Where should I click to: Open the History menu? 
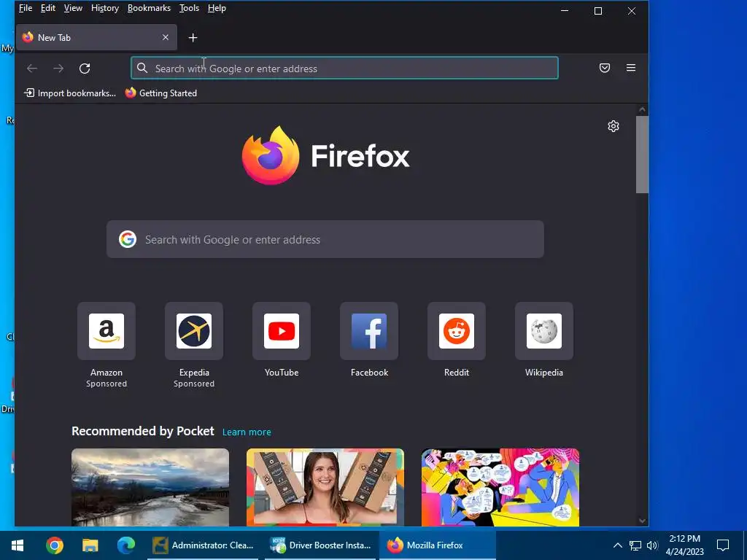[105, 8]
